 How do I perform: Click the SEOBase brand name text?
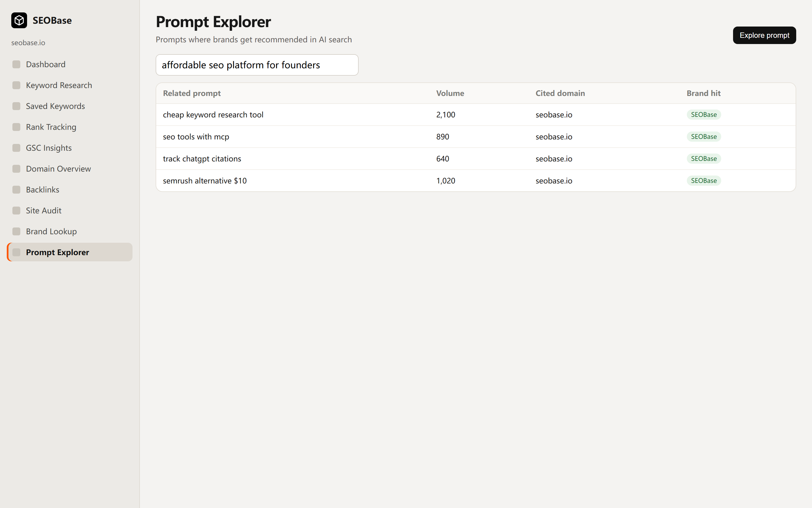click(x=52, y=21)
